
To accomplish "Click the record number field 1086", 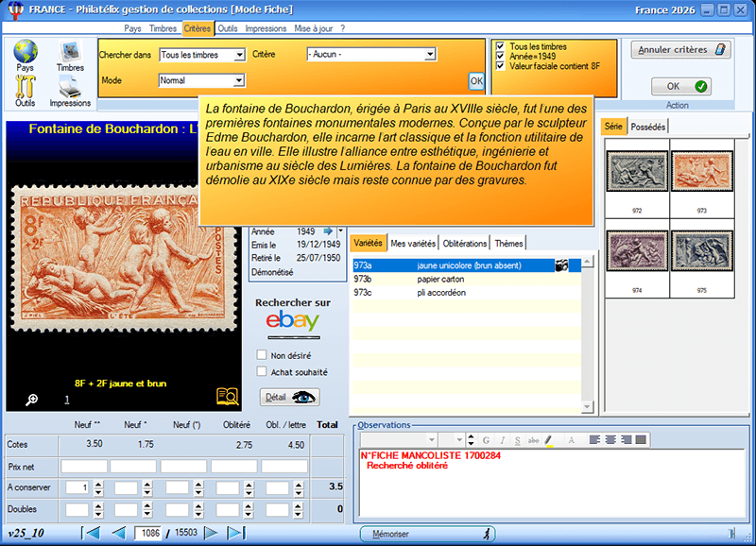I will pyautogui.click(x=148, y=533).
